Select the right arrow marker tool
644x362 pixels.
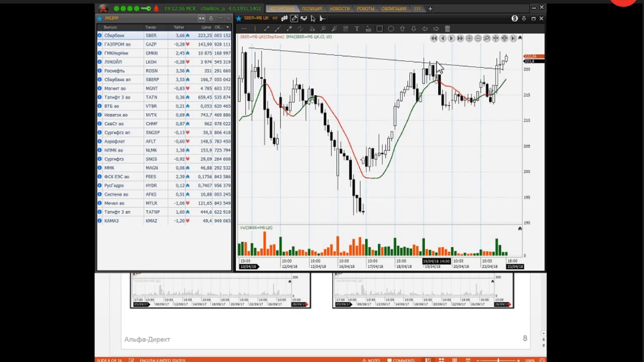click(436, 29)
